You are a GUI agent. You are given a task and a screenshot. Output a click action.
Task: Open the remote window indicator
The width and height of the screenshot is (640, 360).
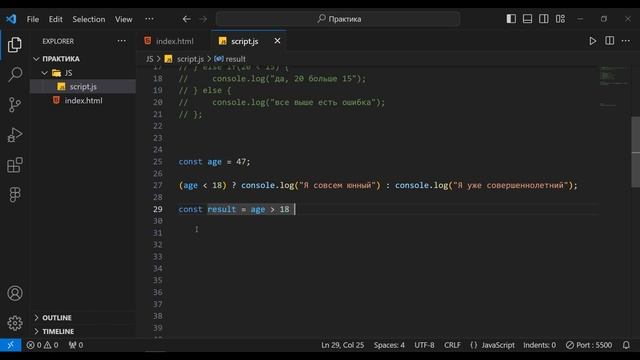tap(11, 345)
